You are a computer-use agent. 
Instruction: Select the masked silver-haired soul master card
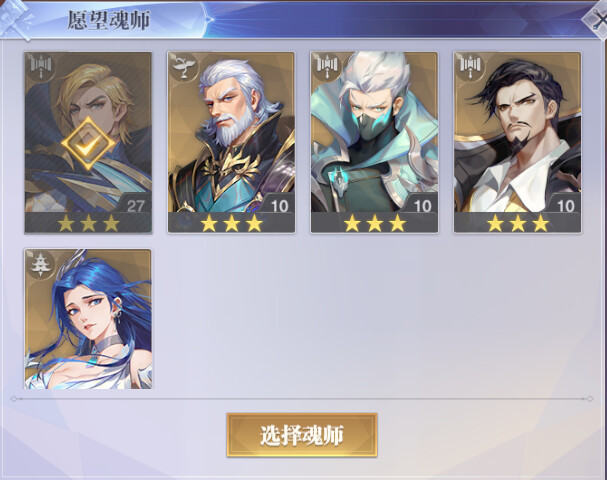(374, 142)
